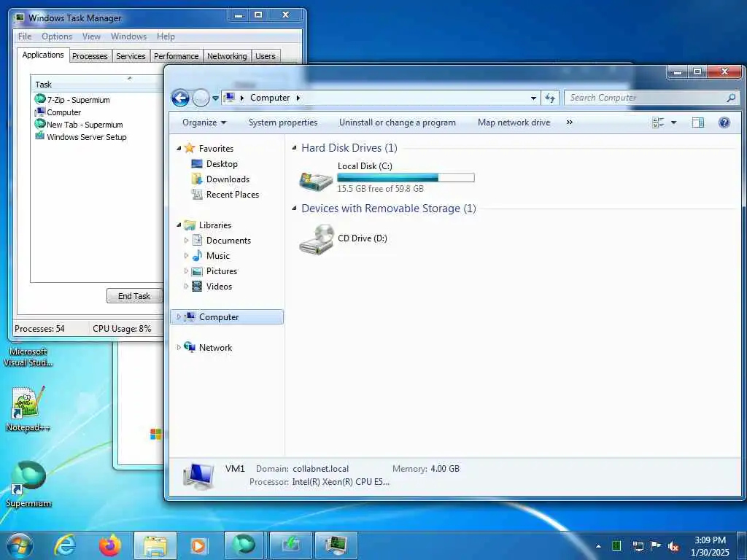This screenshot has width=747, height=560.
Task: Open Windows Media Player from taskbar
Action: 198,545
